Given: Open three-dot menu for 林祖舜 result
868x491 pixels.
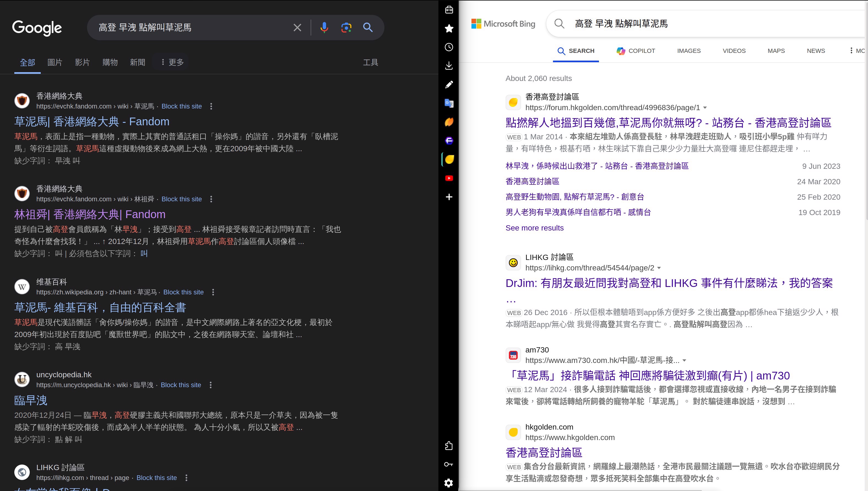Looking at the screenshot, I should pyautogui.click(x=211, y=199).
